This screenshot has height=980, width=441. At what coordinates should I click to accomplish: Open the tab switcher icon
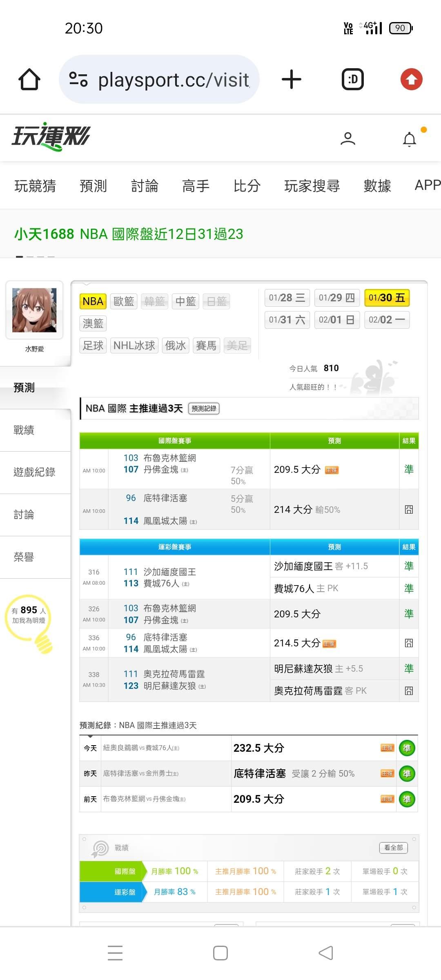pyautogui.click(x=352, y=79)
